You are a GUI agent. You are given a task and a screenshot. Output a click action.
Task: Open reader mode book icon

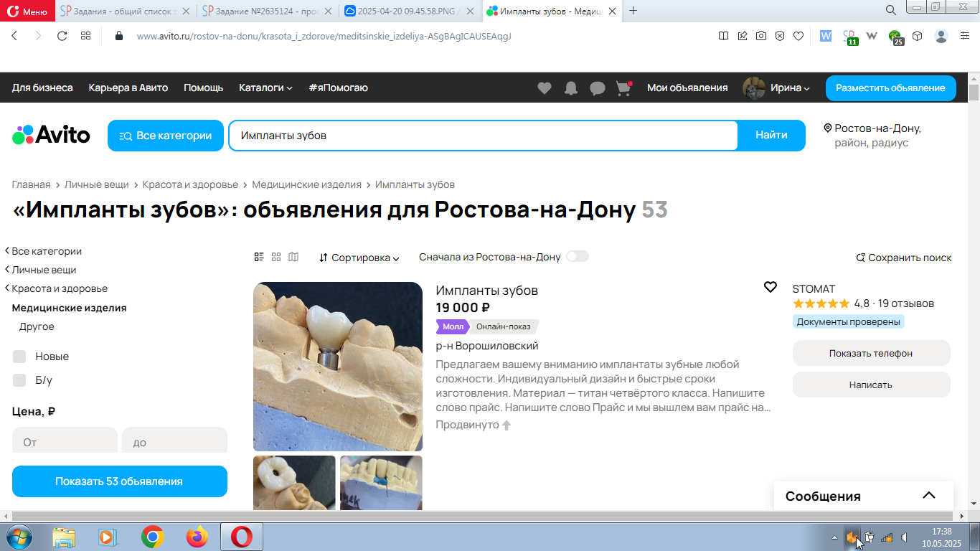(724, 36)
